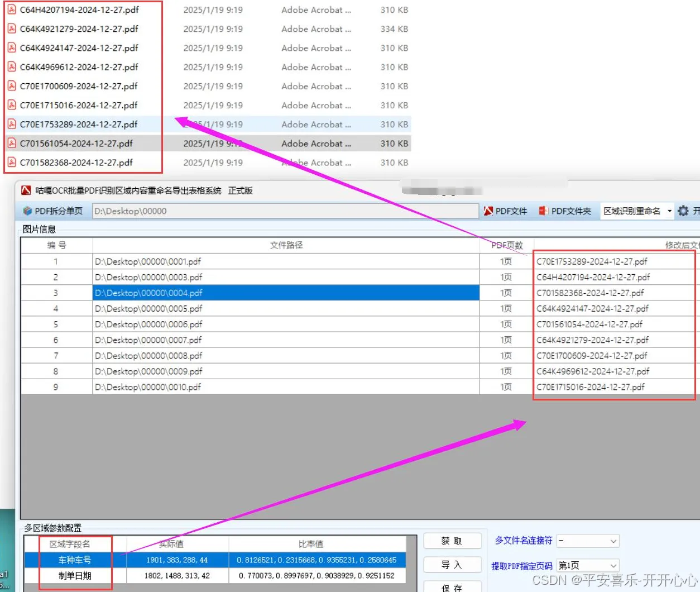The width and height of the screenshot is (700, 592).
Task: Select the D:\Desktop\00000\0009.pdf path cell
Action: point(286,371)
